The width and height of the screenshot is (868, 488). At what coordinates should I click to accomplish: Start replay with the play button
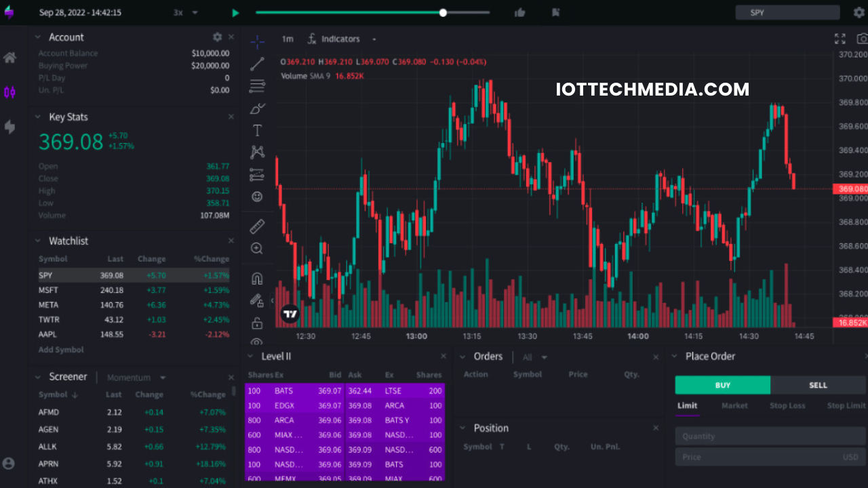(x=235, y=13)
